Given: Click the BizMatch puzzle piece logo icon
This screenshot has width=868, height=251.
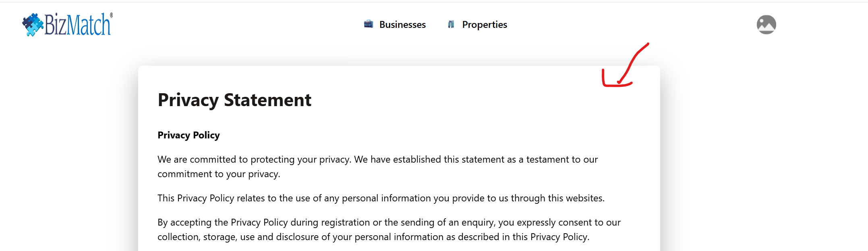Looking at the screenshot, I should click(33, 24).
